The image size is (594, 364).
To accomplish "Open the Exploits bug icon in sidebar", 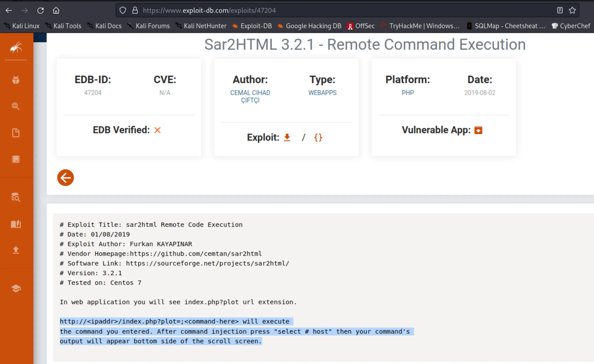I will tap(16, 80).
